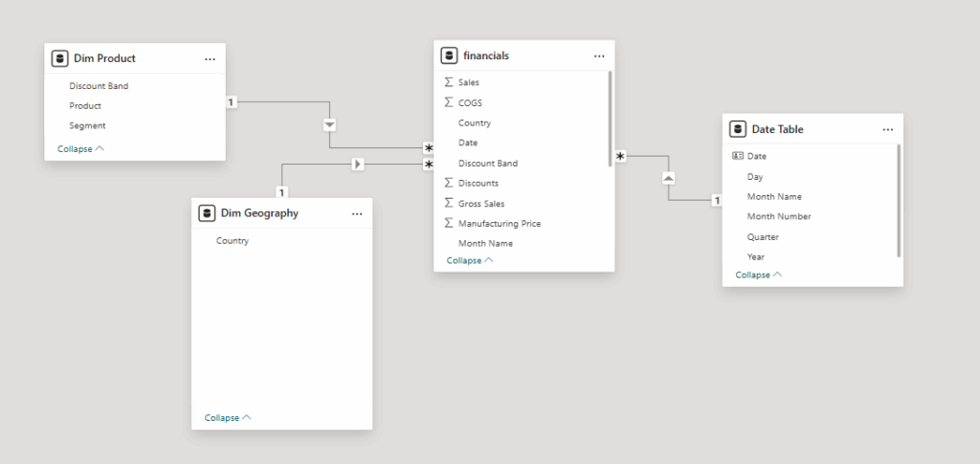Collapse the Date Table card
The height and width of the screenshot is (464, 980).
point(758,275)
